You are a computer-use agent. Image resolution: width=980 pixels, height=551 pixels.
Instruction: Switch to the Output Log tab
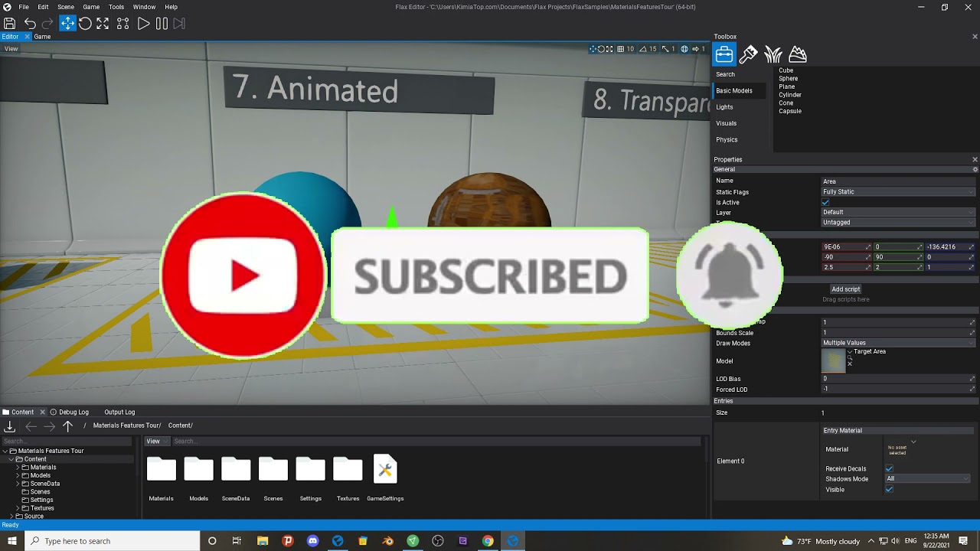pyautogui.click(x=119, y=412)
